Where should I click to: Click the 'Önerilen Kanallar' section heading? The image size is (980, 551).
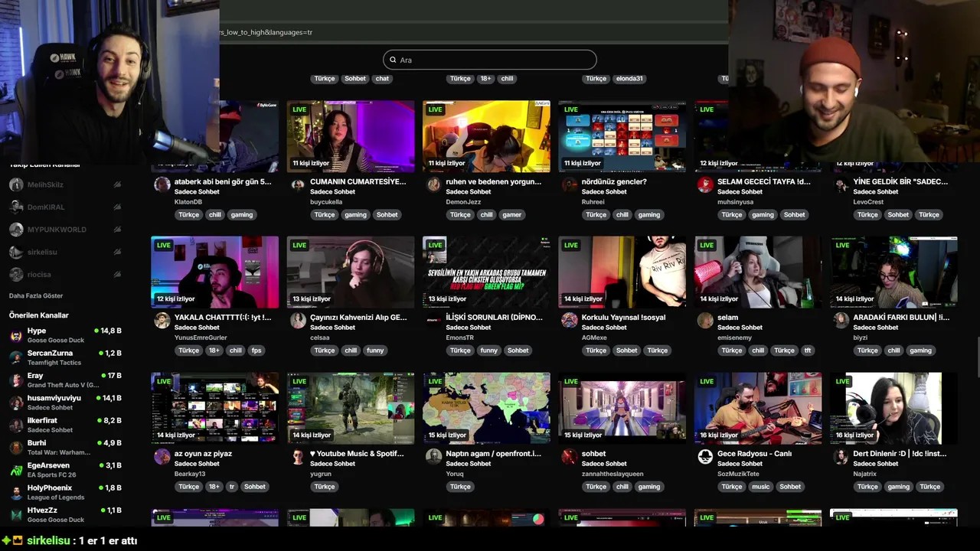point(39,315)
